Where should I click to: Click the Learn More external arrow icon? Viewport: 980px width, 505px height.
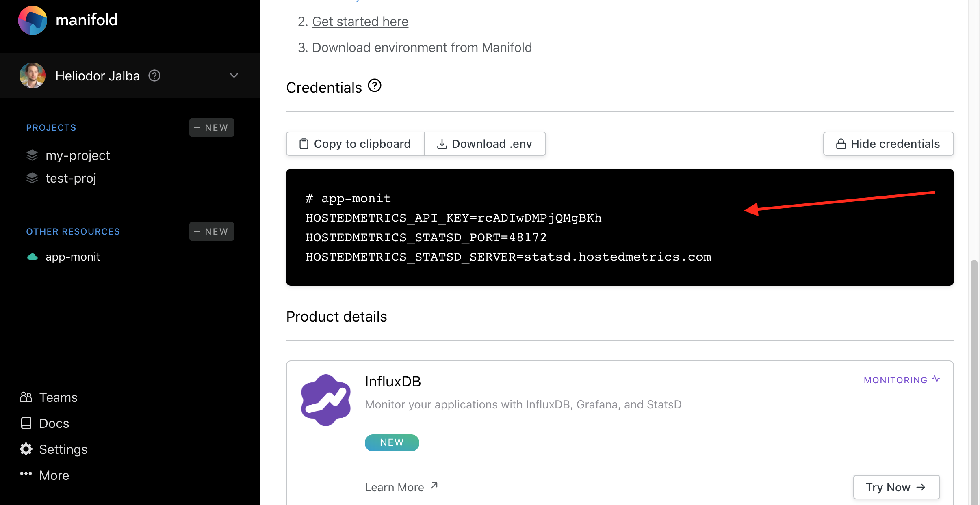[434, 486]
